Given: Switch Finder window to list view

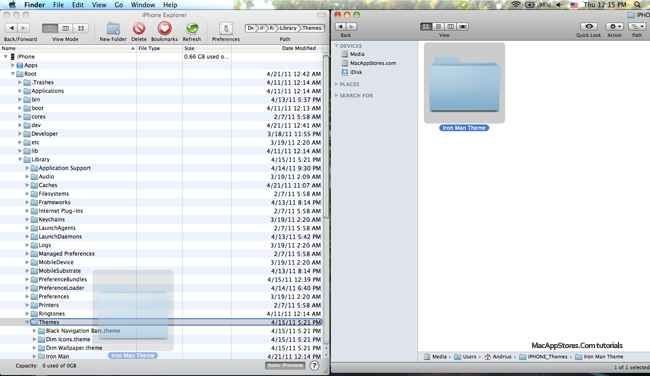Looking at the screenshot, I should pyautogui.click(x=438, y=27).
